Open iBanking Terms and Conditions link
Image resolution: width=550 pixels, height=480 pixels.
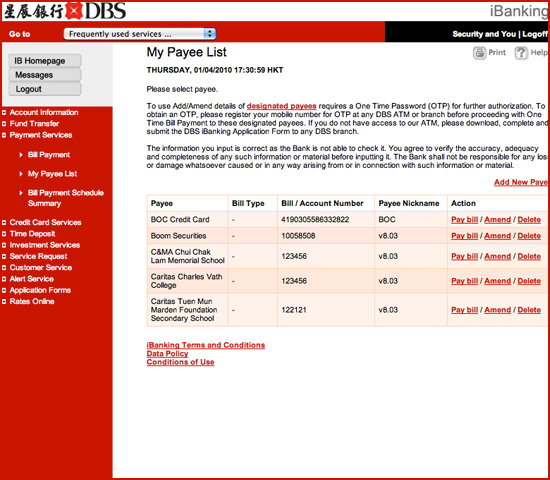(x=206, y=345)
